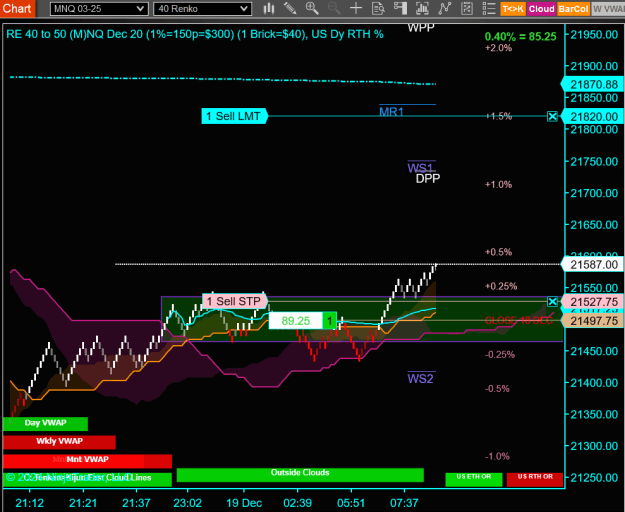Image resolution: width=625 pixels, height=512 pixels.
Task: Click the +1.0% percent level label
Action: click(498, 184)
